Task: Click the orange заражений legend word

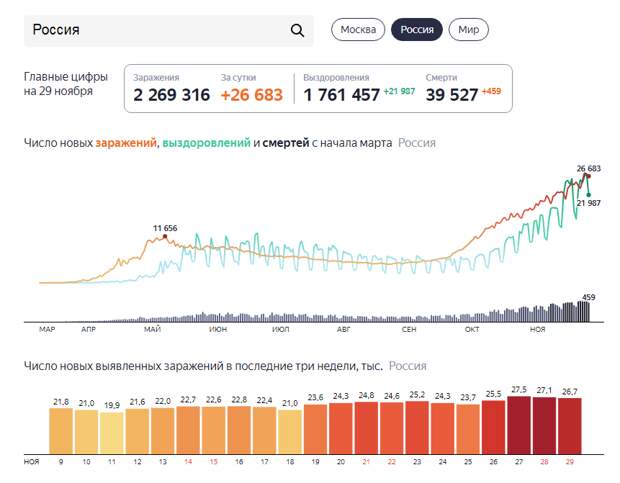Action: [126, 143]
